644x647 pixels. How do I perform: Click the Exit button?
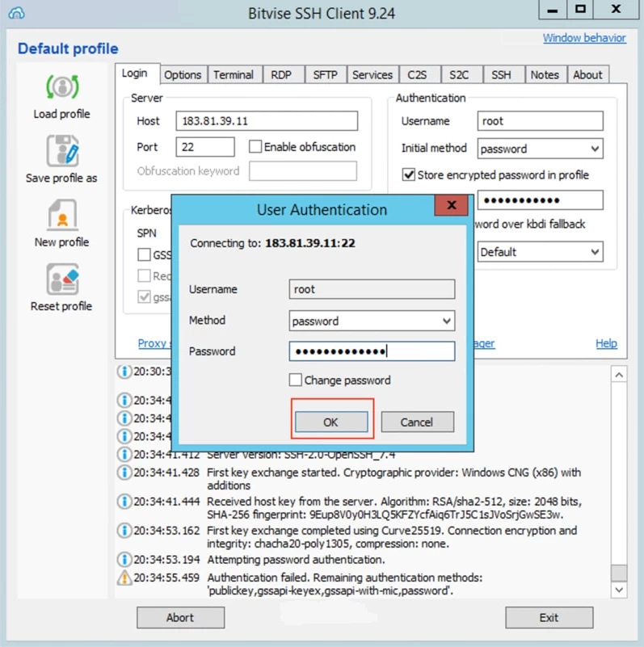coord(549,617)
